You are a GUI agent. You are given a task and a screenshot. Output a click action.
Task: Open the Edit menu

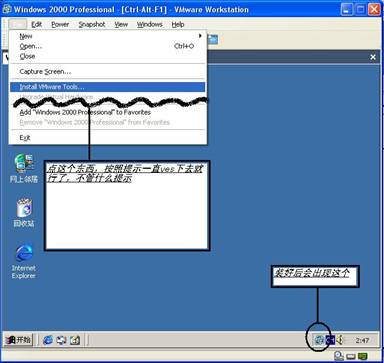(x=36, y=24)
